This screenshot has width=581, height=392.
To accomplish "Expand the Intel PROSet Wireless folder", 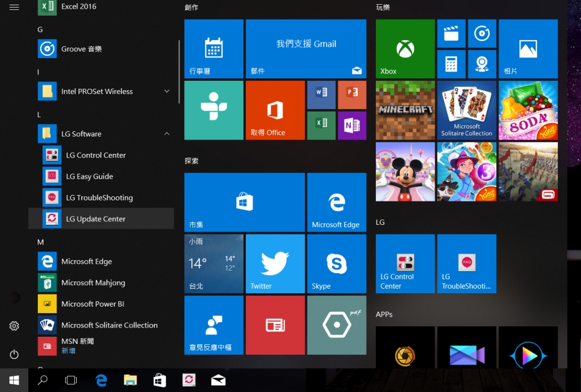I will point(167,91).
